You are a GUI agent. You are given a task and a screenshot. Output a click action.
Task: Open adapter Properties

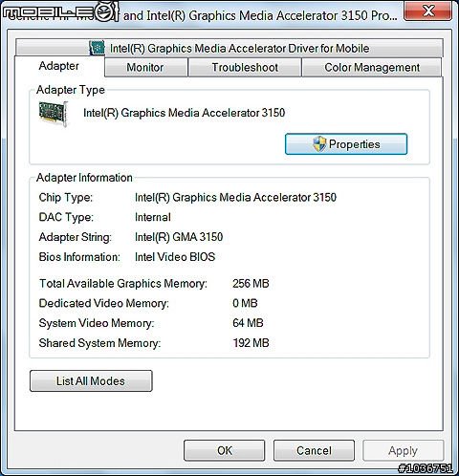coord(346,144)
